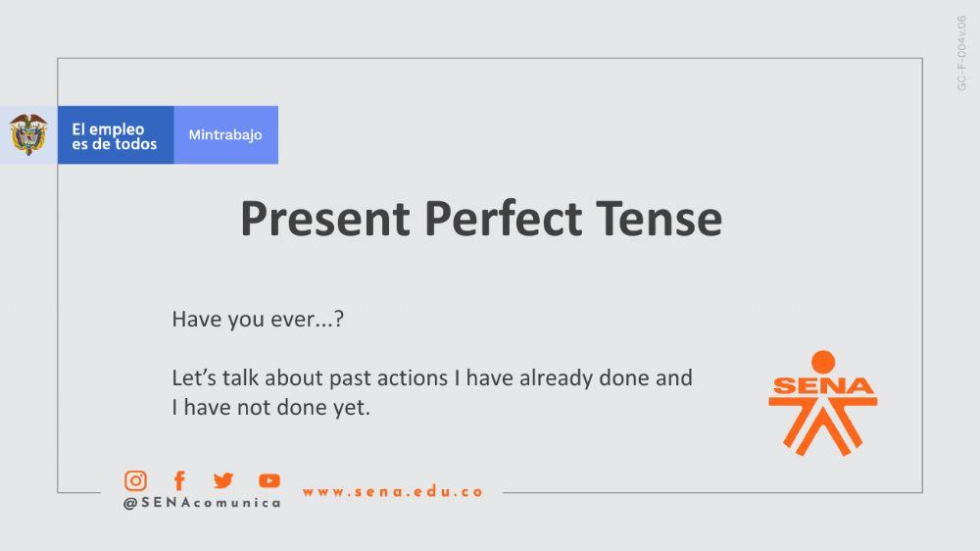Select the Mintrabajo label

(x=225, y=135)
